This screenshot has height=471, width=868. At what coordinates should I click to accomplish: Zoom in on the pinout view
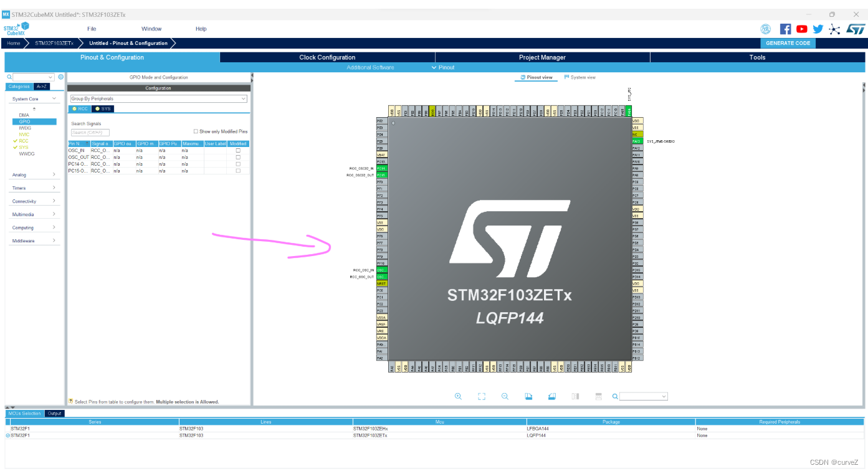tap(458, 396)
